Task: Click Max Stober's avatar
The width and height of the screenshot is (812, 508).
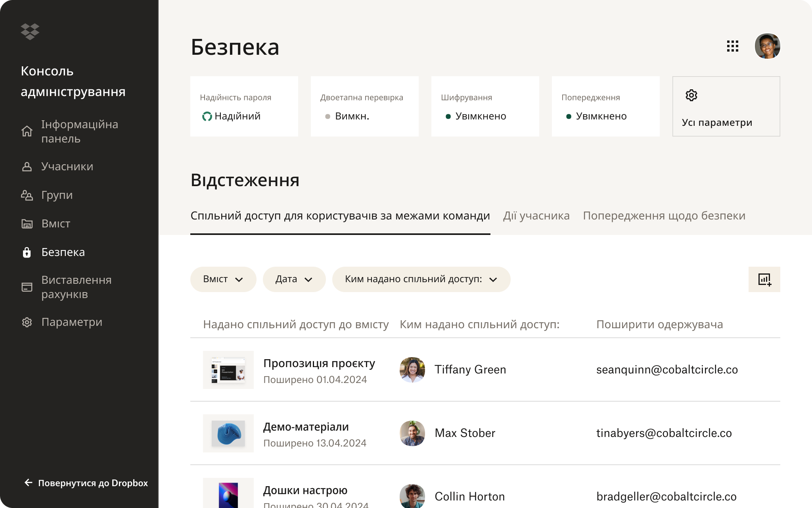Action: [x=412, y=433]
